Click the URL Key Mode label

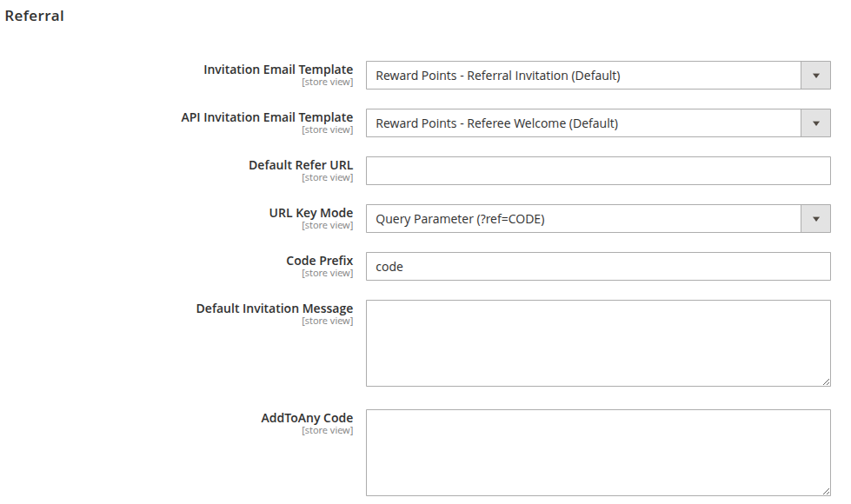pyautogui.click(x=311, y=213)
